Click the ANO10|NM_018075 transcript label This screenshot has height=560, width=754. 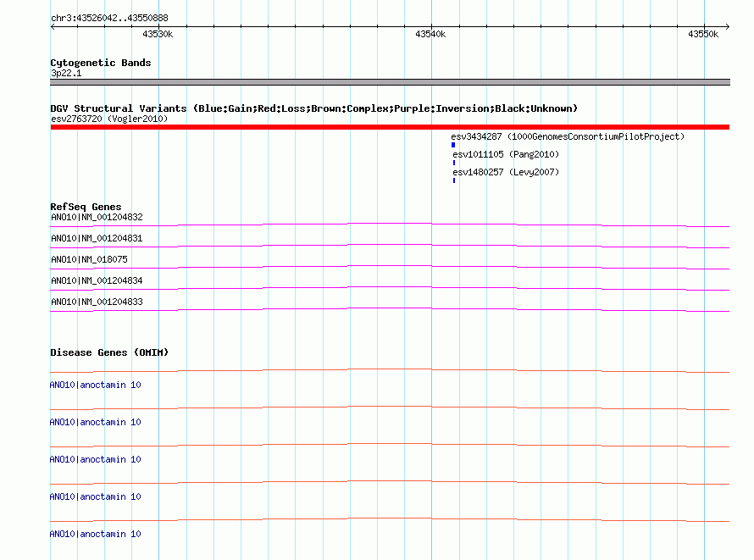[90, 259]
